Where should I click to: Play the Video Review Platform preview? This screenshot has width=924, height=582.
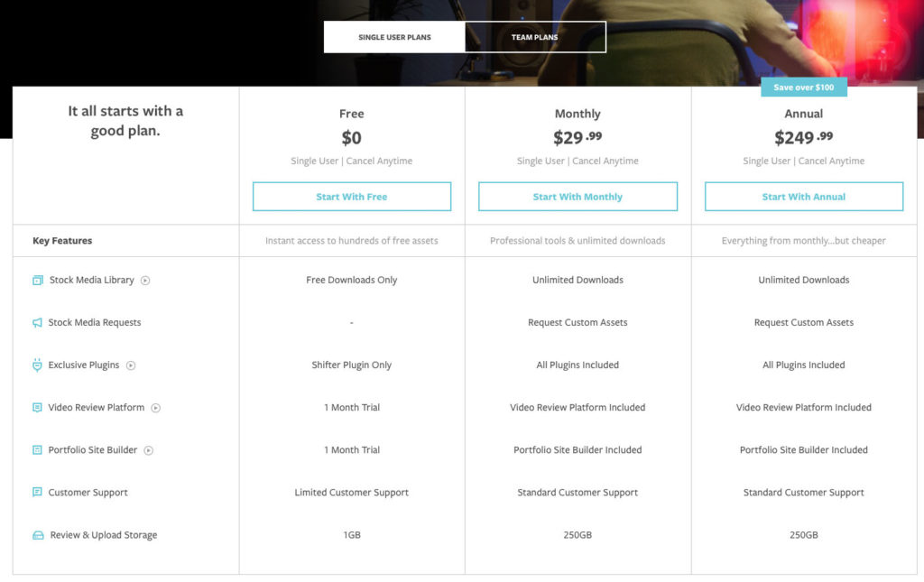point(156,408)
